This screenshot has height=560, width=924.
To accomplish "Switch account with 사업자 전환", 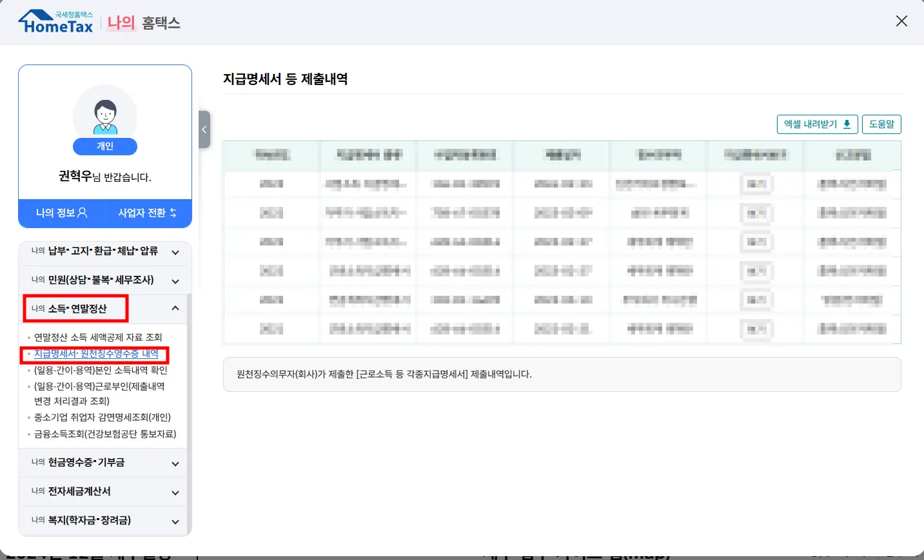I will 148,213.
